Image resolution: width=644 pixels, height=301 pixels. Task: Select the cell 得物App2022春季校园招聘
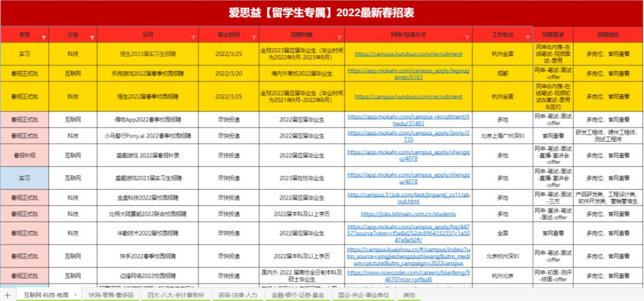[x=148, y=120]
